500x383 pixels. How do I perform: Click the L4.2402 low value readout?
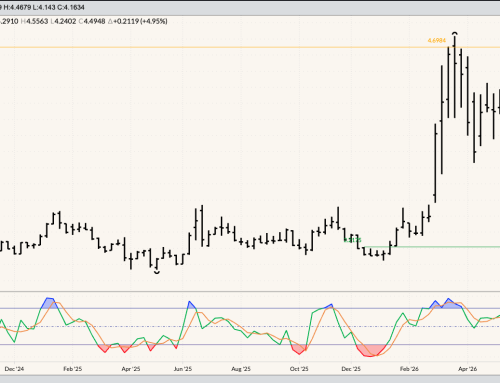point(63,21)
